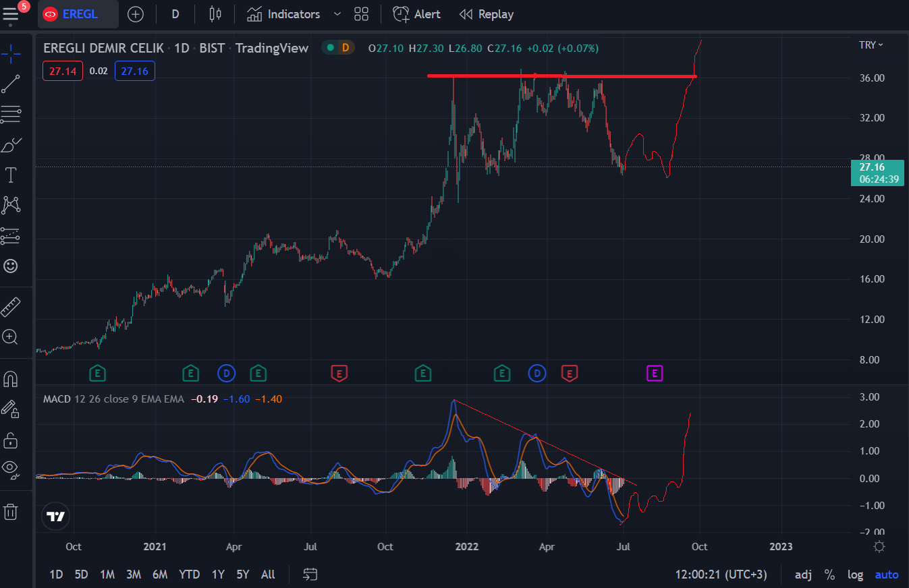Open the go to date picker
Screen dimensions: 909x588
310,575
